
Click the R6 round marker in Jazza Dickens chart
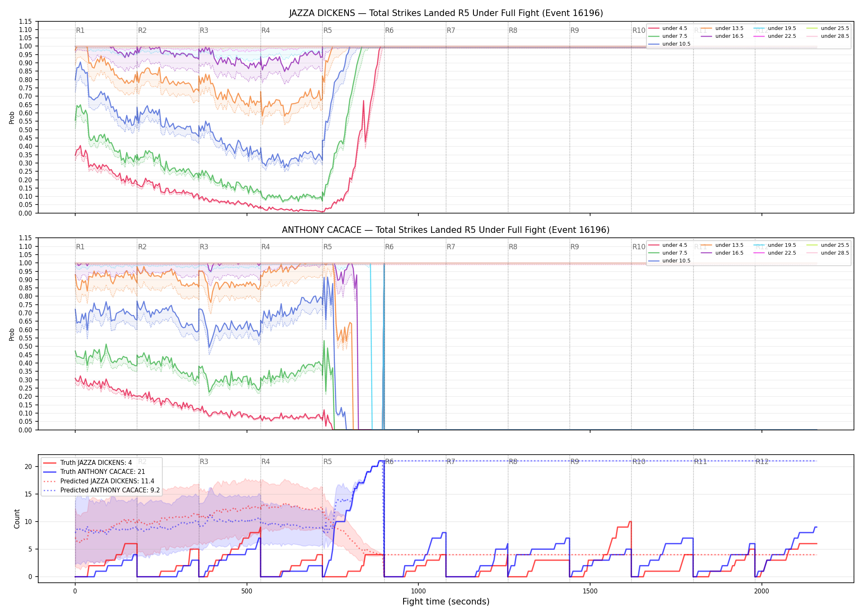[x=389, y=30]
